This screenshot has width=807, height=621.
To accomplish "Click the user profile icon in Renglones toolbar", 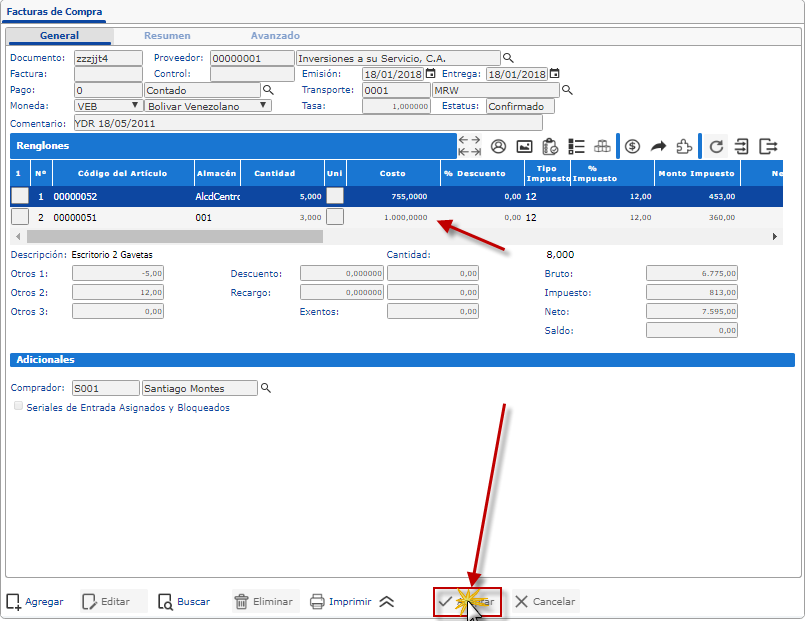I will (497, 146).
